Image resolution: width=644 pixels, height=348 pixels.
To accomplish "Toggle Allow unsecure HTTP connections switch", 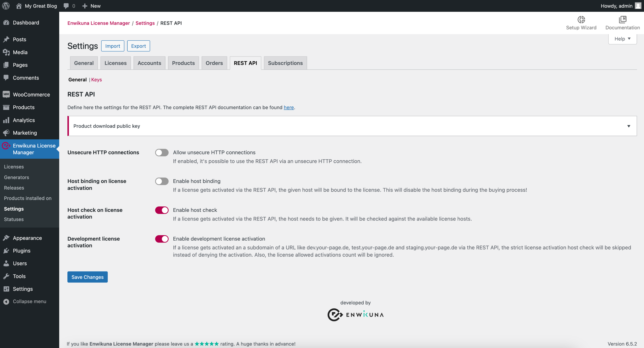I will click(162, 152).
